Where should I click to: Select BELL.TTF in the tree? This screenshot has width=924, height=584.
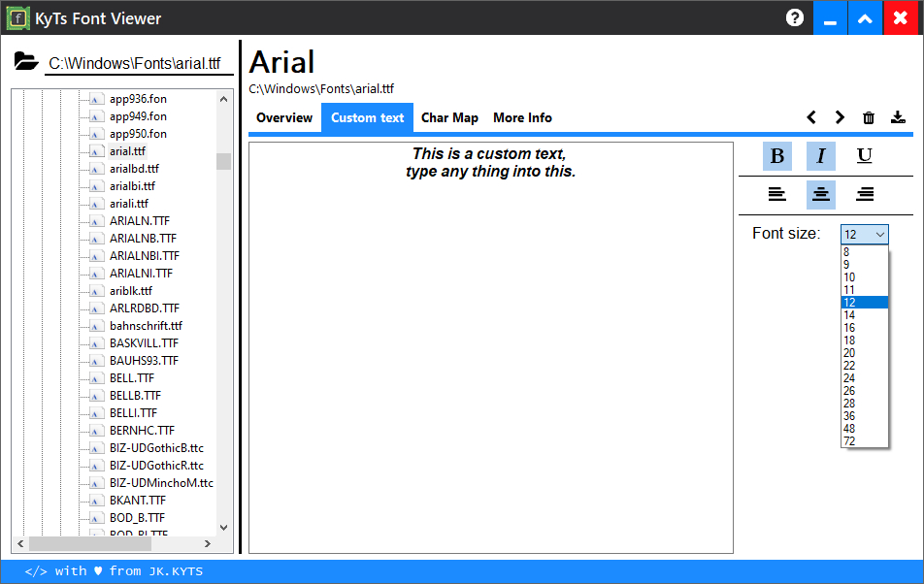[x=132, y=378]
